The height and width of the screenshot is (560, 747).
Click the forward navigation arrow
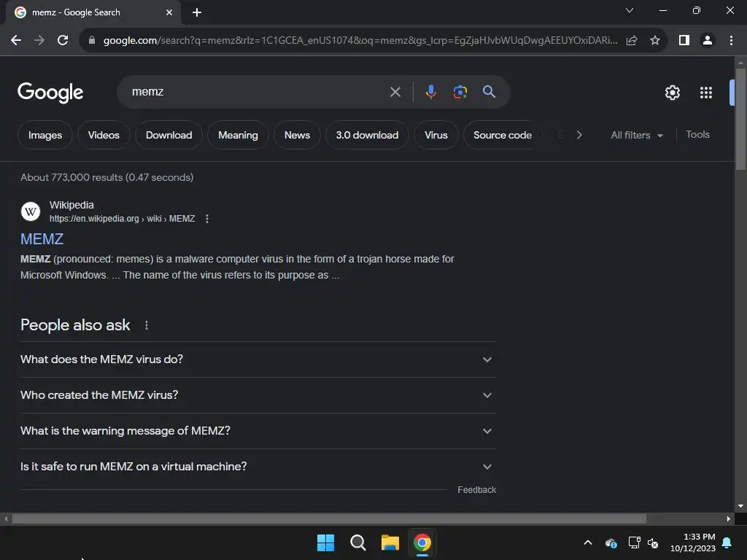39,41
